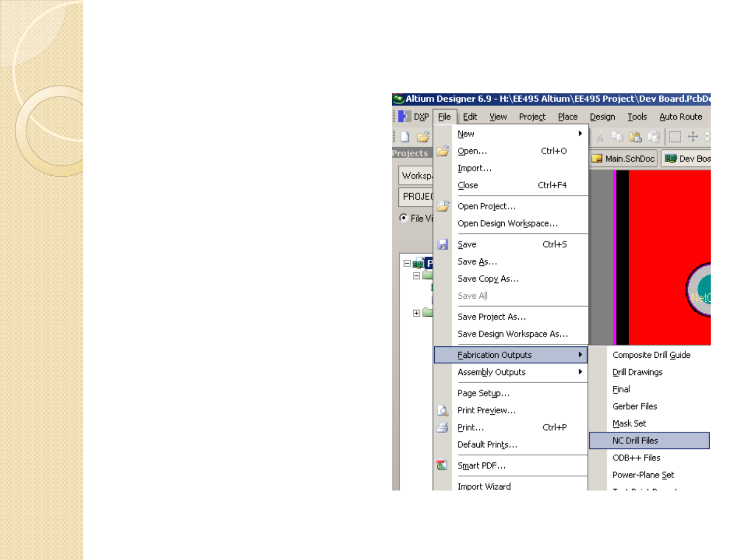Open the Place menu
The width and height of the screenshot is (747, 560).
pyautogui.click(x=568, y=117)
